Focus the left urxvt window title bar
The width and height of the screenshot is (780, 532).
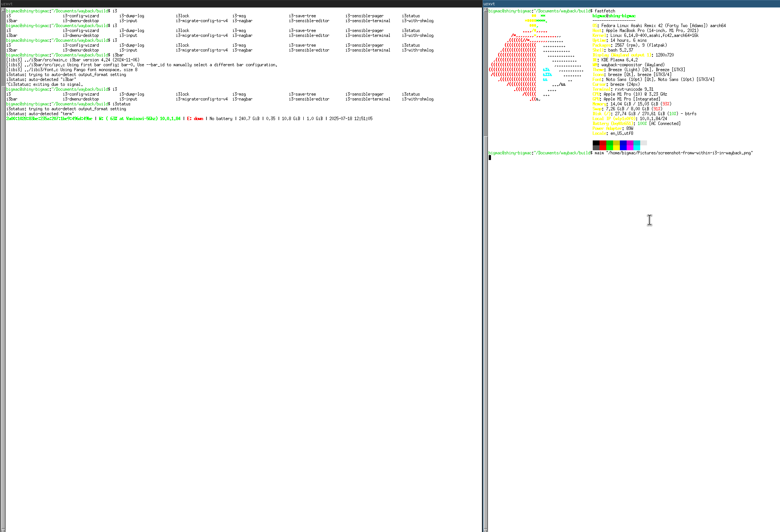pyautogui.click(x=241, y=4)
